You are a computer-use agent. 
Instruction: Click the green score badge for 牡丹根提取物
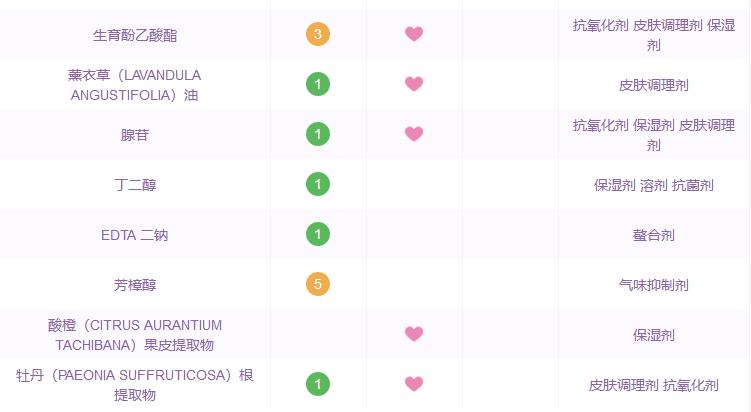coord(318,384)
